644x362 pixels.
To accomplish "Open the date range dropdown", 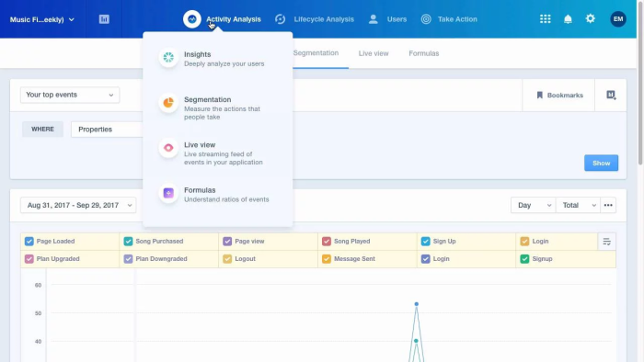I will tap(78, 205).
